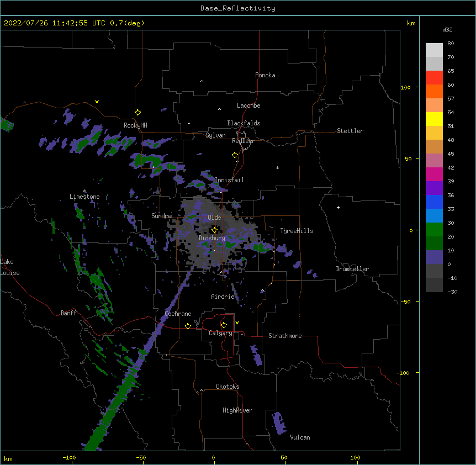The height and width of the screenshot is (465, 476).
Task: Click the Innisfail city label
Action: 229,180
